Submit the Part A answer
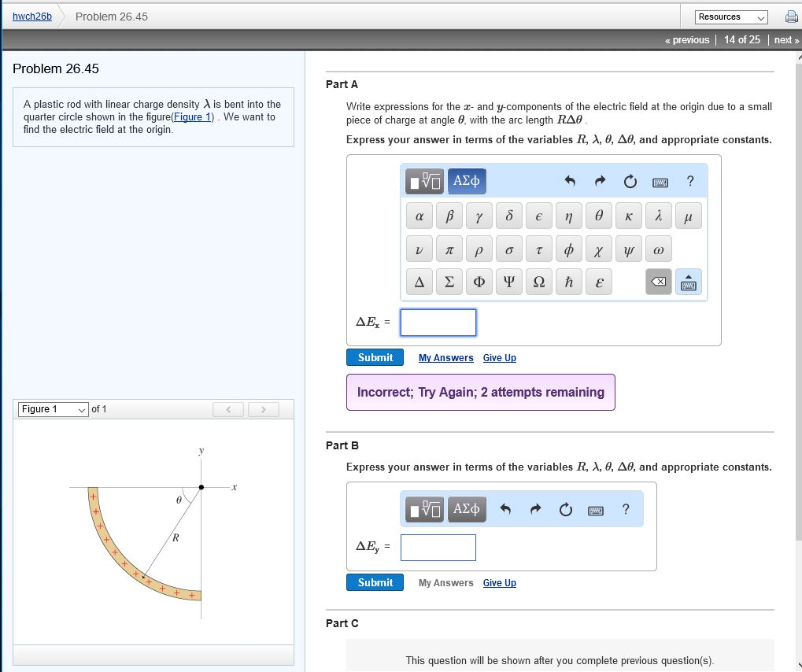Screen dimensions: 802x672 [375, 357]
